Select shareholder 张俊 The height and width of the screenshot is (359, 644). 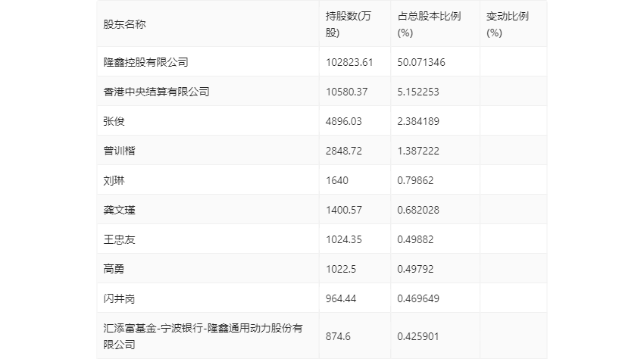coord(114,121)
